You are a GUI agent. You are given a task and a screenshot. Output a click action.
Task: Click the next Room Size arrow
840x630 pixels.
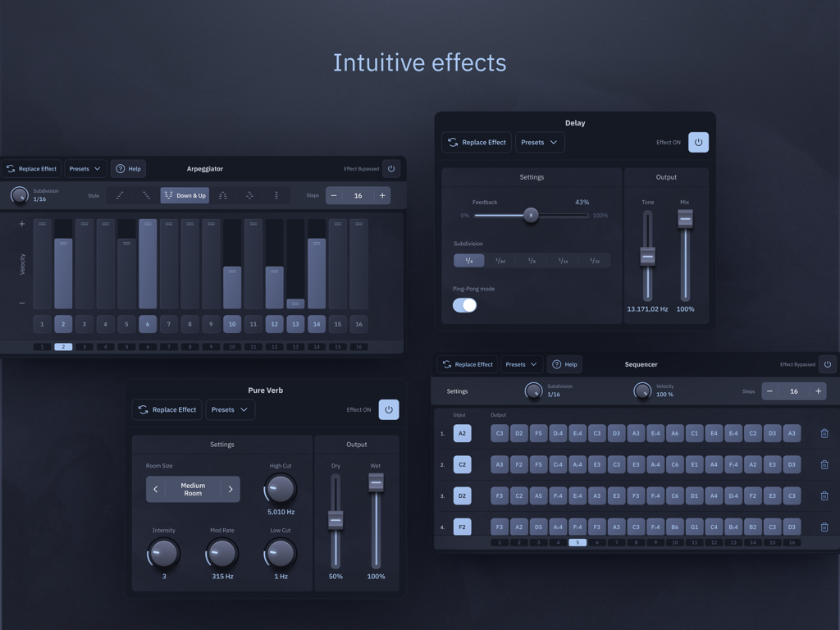231,488
